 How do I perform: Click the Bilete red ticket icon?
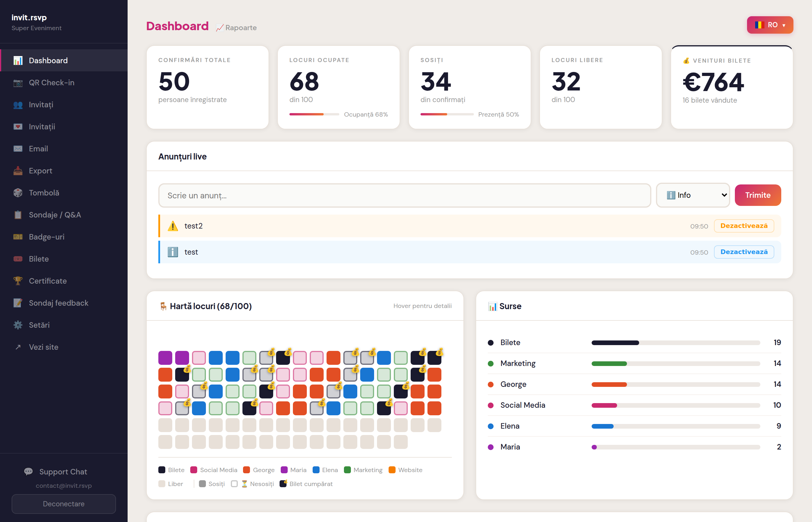tap(18, 259)
